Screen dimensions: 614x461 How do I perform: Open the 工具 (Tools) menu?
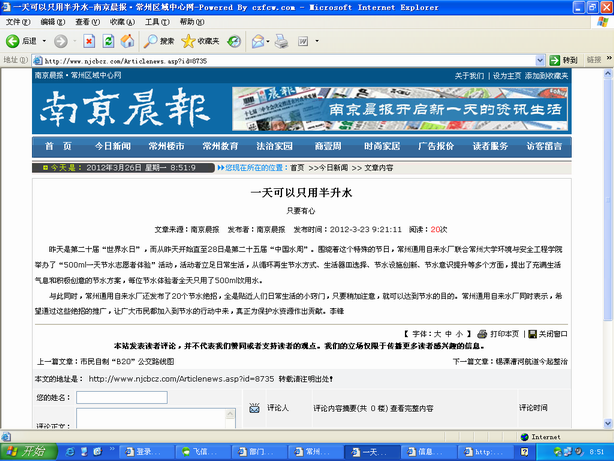pyautogui.click(x=153, y=20)
